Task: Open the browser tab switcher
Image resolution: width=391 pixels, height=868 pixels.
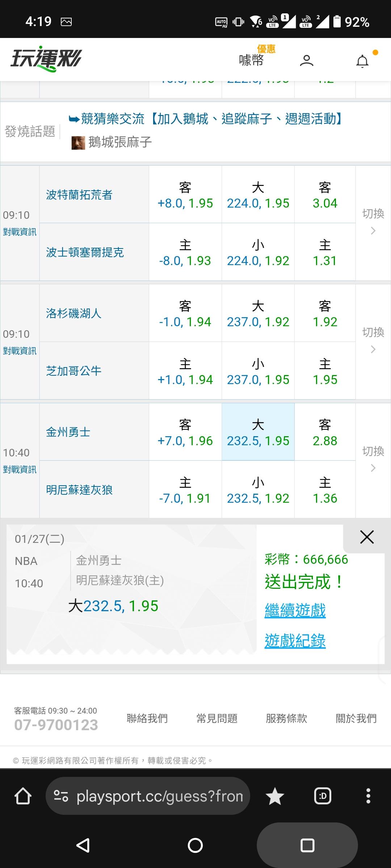Action: point(323,796)
